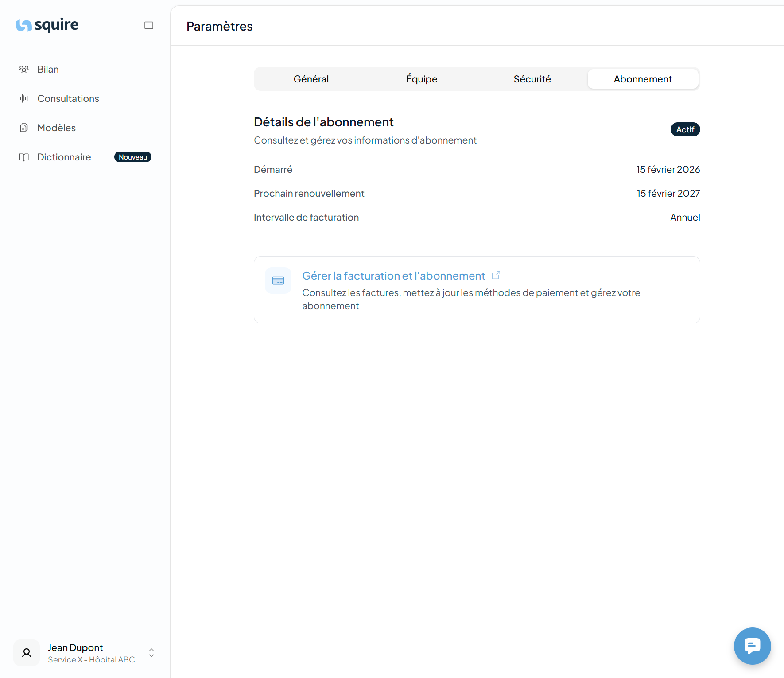Click the Dictionnaire book icon
The image size is (784, 678).
coord(24,157)
